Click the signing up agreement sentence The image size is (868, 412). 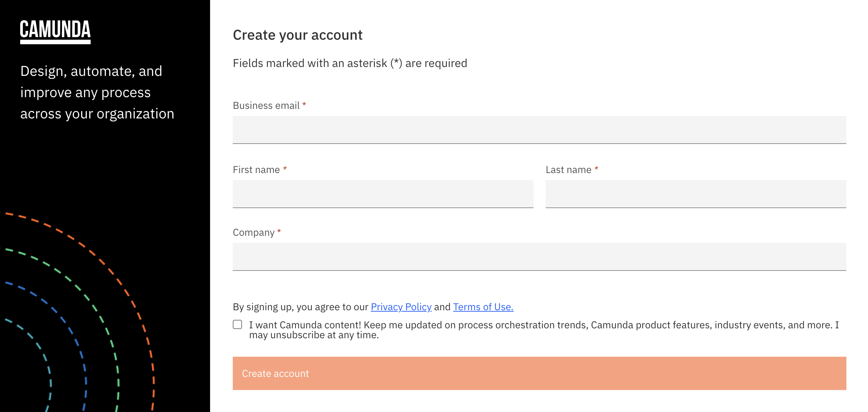click(301, 307)
